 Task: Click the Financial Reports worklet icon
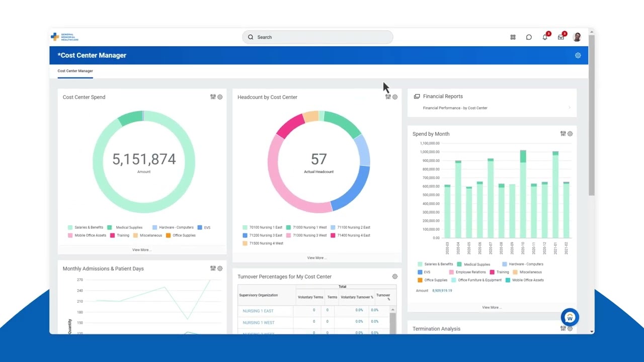417,97
